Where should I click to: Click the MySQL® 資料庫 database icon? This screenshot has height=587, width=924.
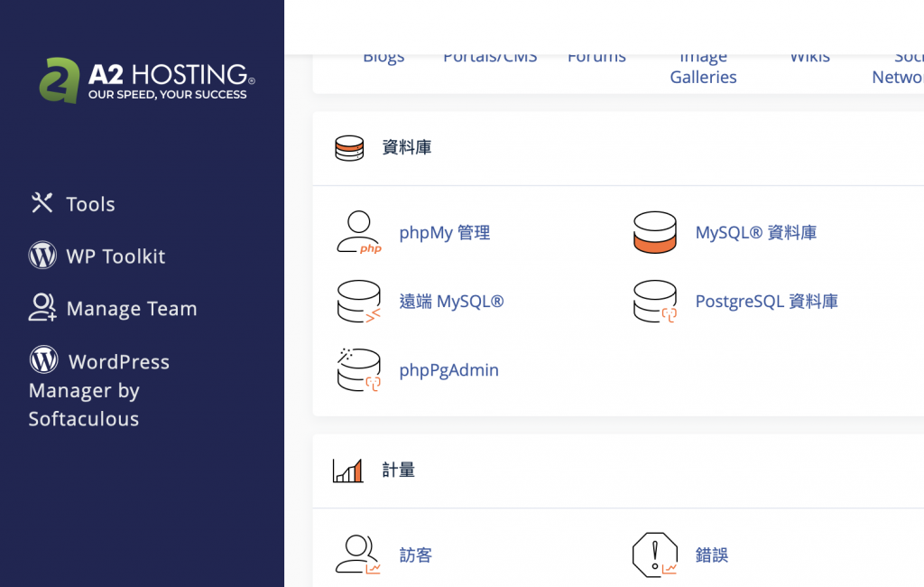(655, 232)
